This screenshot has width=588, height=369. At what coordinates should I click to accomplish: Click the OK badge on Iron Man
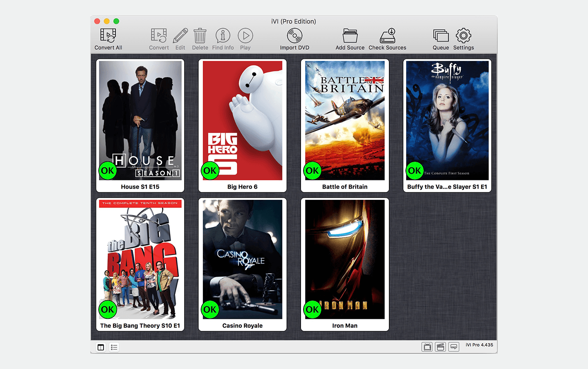click(312, 309)
